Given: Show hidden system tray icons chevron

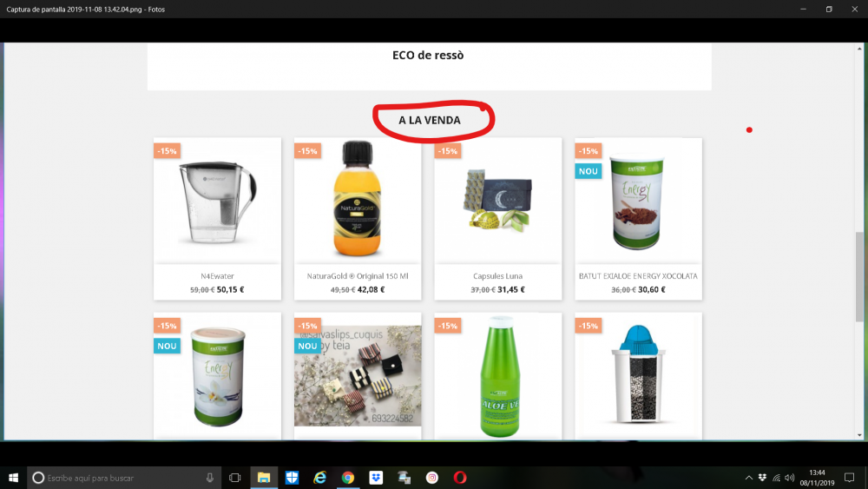Looking at the screenshot, I should (748, 478).
